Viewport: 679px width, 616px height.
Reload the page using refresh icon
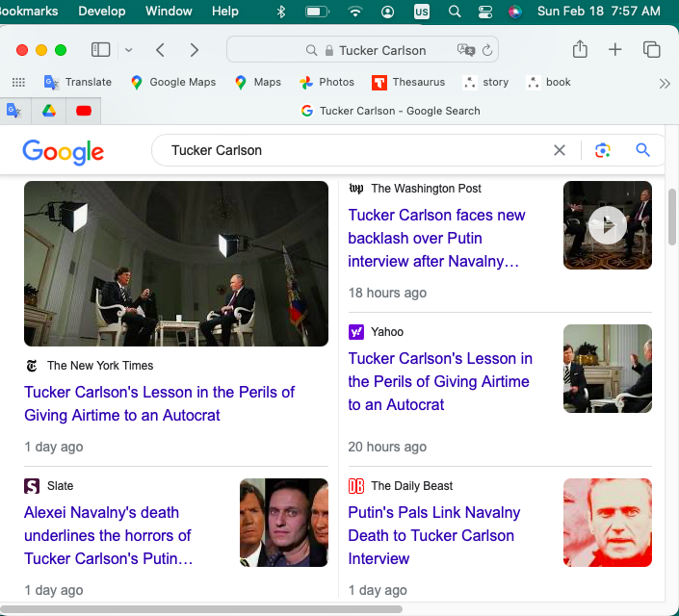[488, 50]
